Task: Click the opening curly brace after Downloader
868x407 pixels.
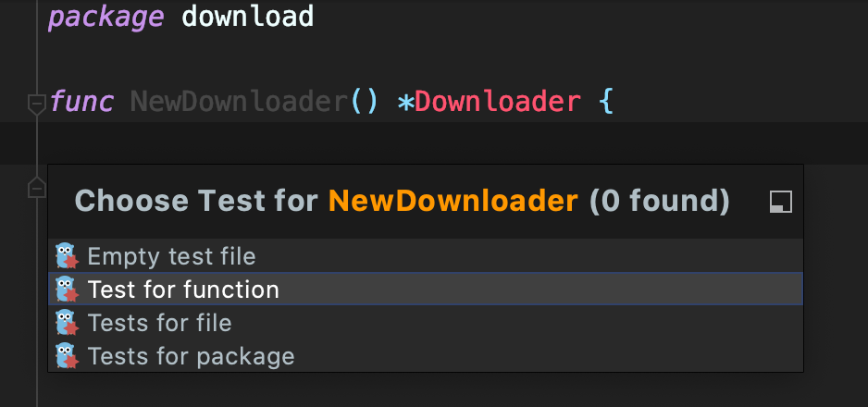Action: (x=606, y=101)
